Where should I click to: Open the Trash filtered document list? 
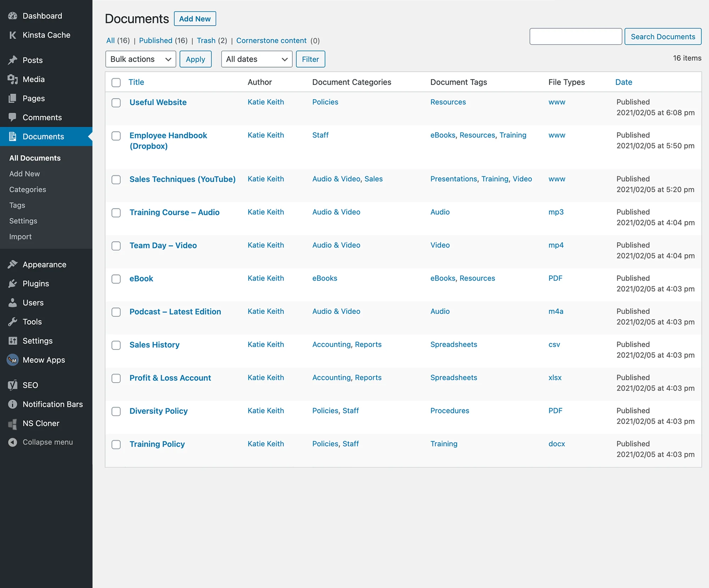(206, 40)
